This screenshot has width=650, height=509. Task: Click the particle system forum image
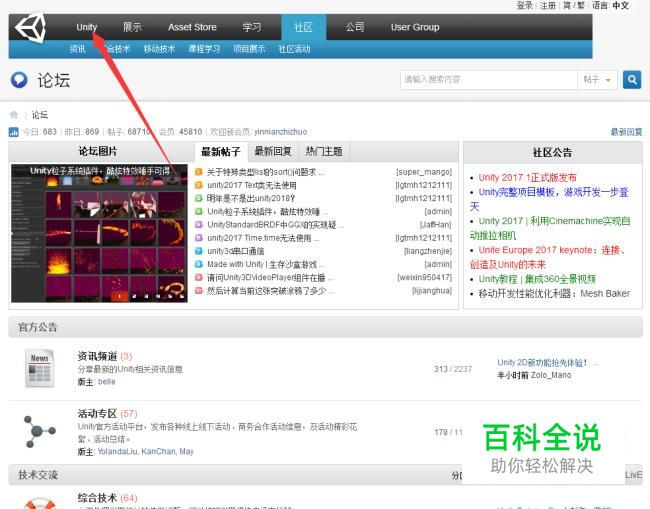tap(99, 233)
